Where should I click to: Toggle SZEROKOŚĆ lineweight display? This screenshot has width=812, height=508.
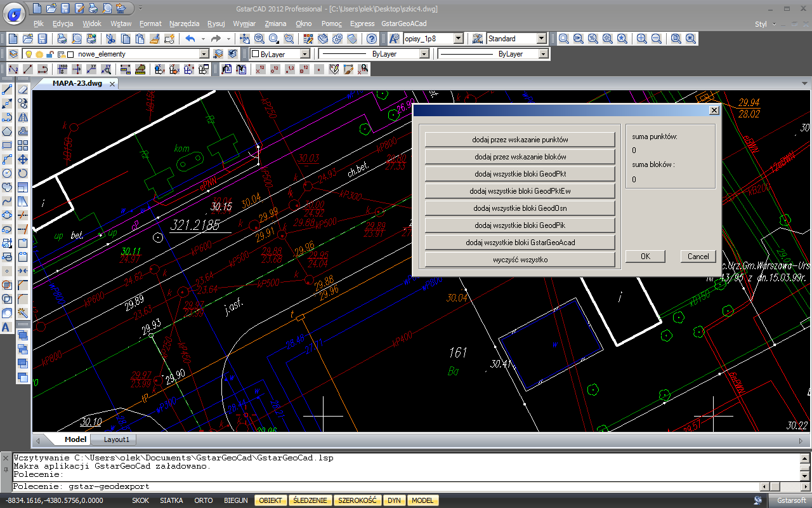click(358, 500)
